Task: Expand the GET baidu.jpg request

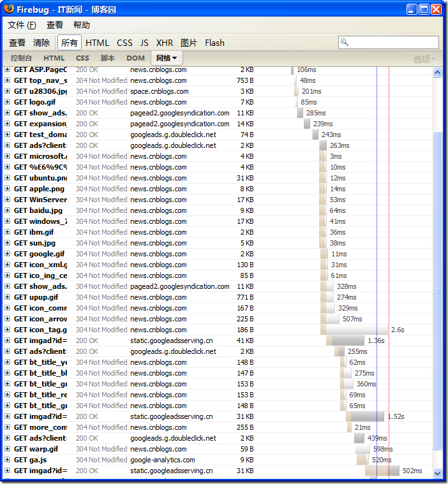Action: pos(7,210)
